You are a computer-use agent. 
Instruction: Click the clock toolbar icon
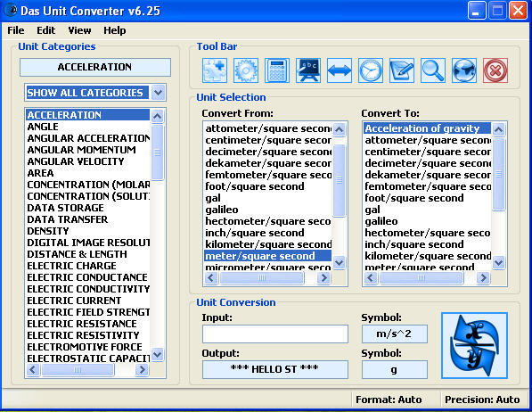coord(371,70)
